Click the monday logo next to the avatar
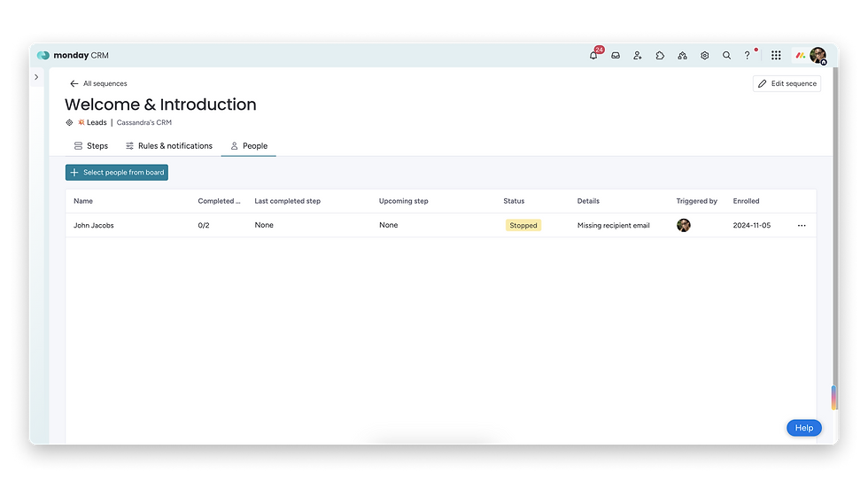The width and height of the screenshot is (868, 488). 801,55
